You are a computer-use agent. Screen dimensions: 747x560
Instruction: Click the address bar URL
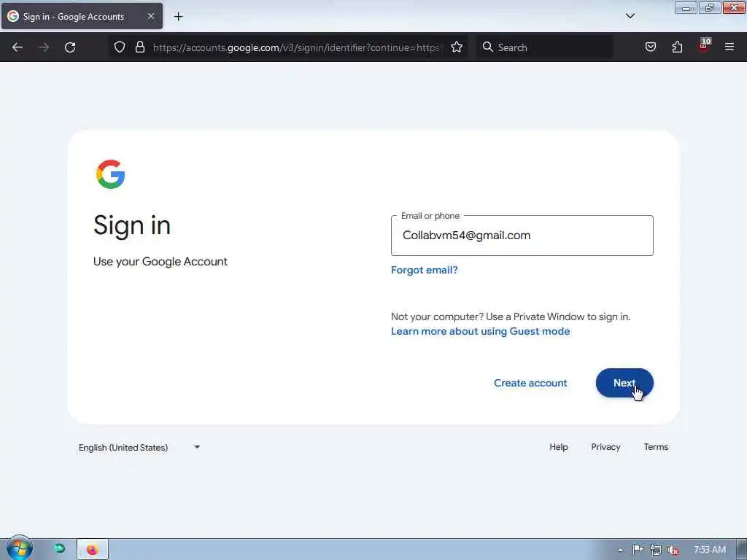[298, 47]
